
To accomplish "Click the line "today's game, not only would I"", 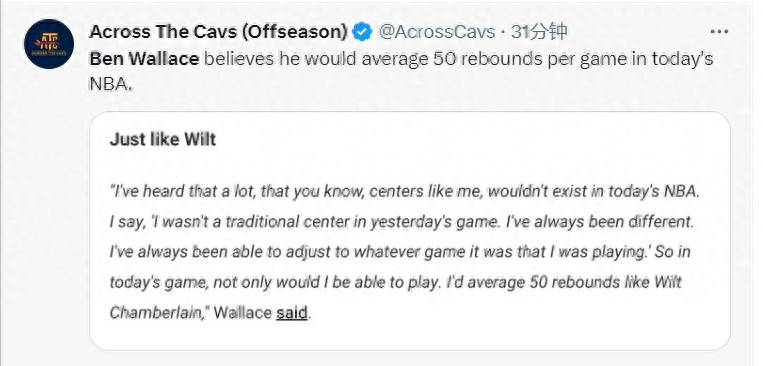I will coord(396,283).
